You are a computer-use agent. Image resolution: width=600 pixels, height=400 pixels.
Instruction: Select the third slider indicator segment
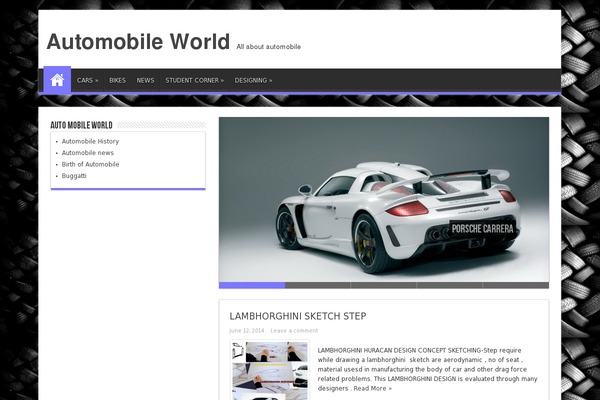383,285
